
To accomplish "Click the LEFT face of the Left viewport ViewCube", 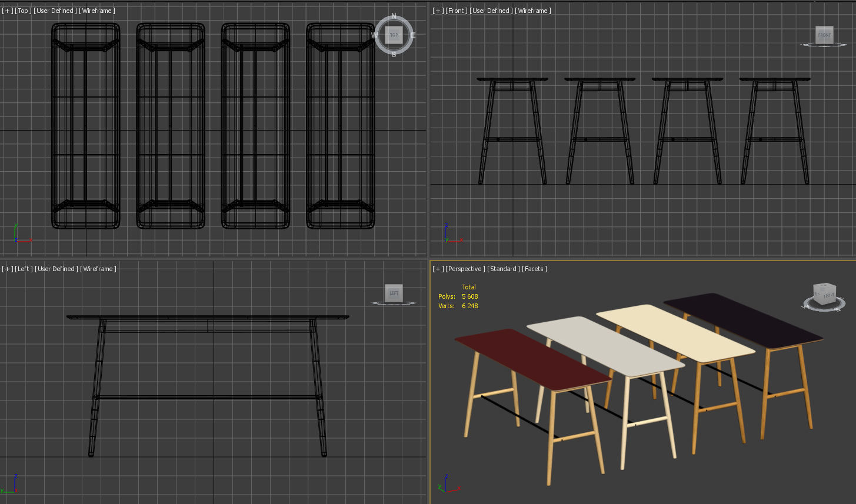I will click(x=394, y=293).
